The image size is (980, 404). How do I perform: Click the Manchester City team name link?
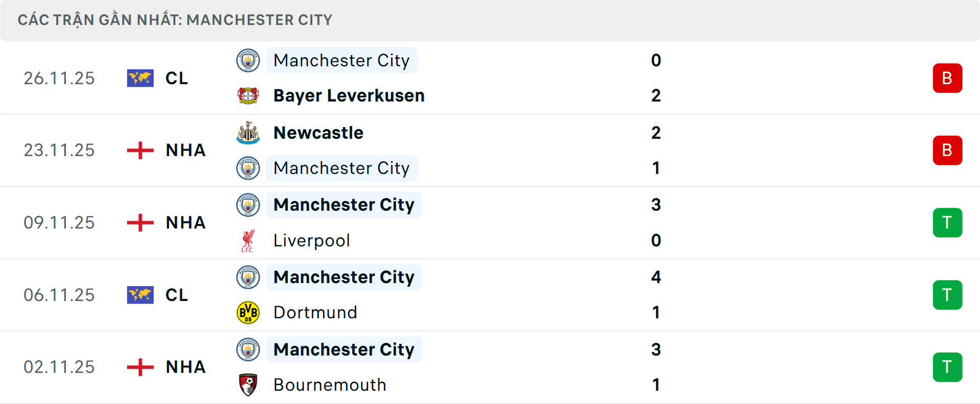[x=341, y=60]
